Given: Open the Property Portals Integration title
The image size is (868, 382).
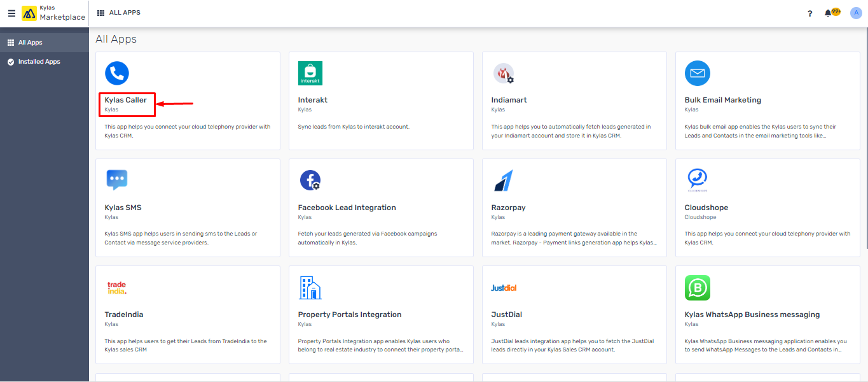Looking at the screenshot, I should tap(350, 315).
